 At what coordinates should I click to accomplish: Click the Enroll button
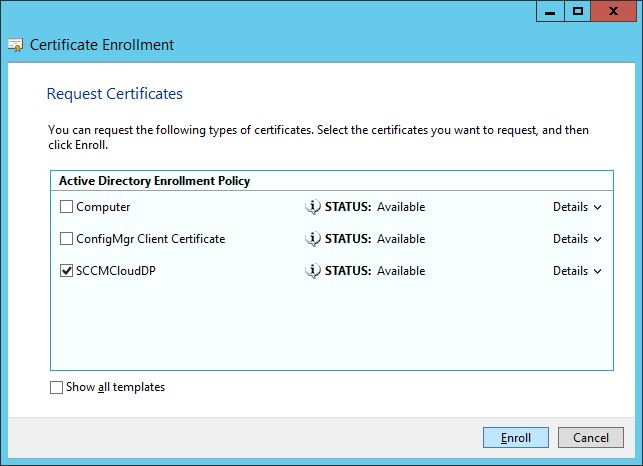(516, 438)
